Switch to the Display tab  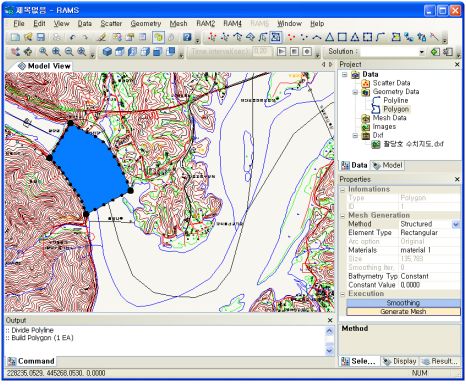tap(400, 361)
